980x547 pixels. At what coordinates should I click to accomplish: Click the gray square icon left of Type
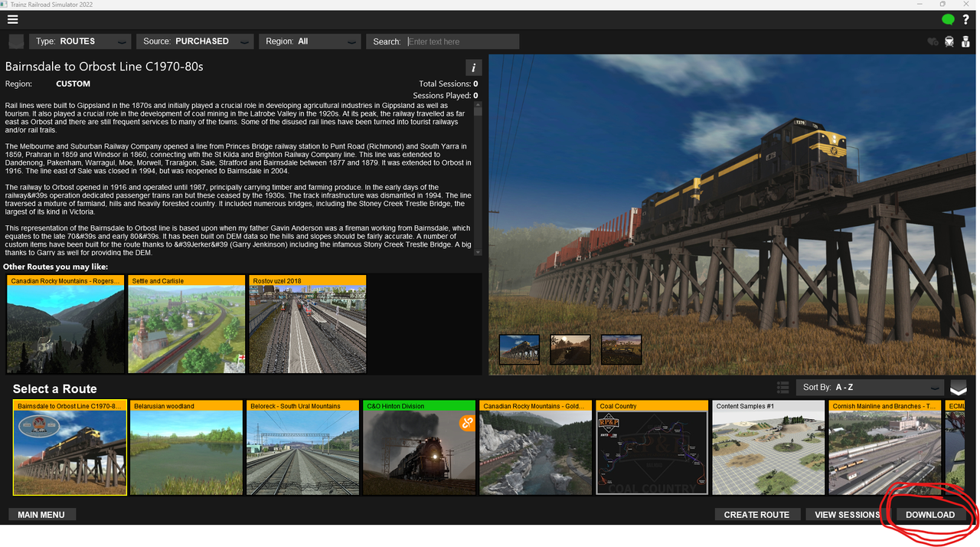tap(15, 41)
